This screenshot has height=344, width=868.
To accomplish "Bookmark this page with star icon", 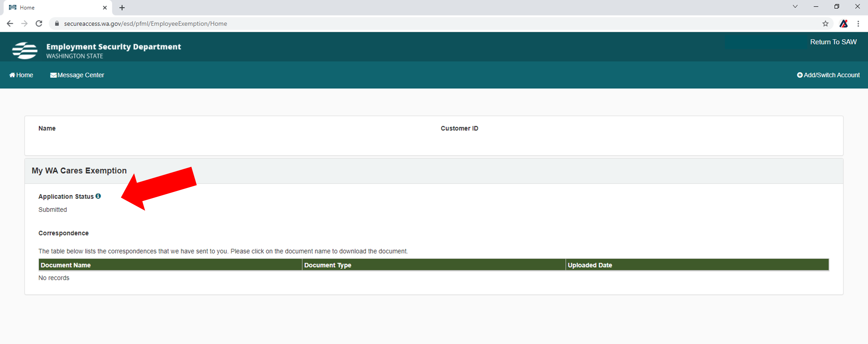I will (x=825, y=23).
